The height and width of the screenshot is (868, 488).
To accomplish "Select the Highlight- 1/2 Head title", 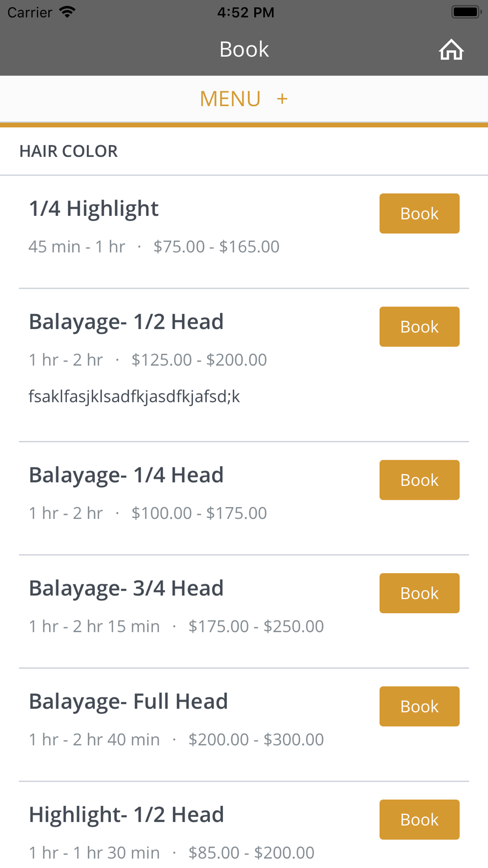I will 126,815.
